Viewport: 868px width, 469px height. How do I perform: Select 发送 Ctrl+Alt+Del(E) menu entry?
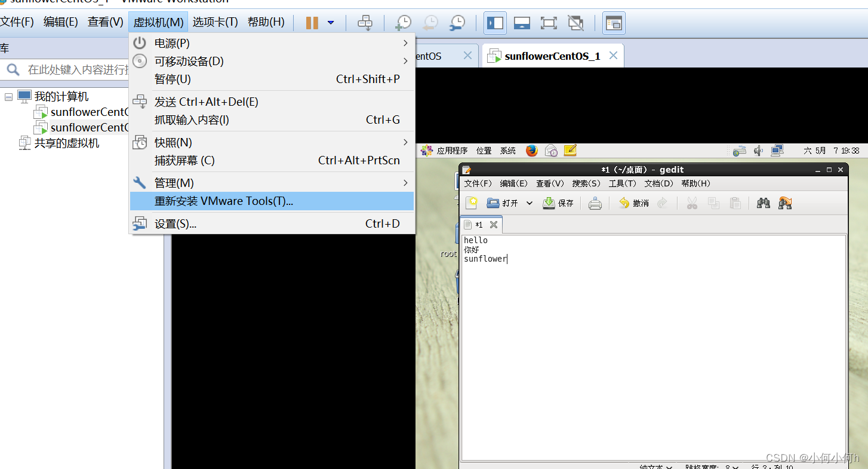tap(272, 102)
